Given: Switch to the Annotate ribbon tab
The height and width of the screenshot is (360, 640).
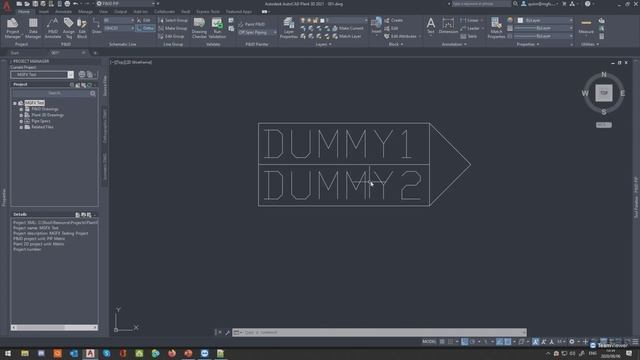Looking at the screenshot, I should (63, 12).
